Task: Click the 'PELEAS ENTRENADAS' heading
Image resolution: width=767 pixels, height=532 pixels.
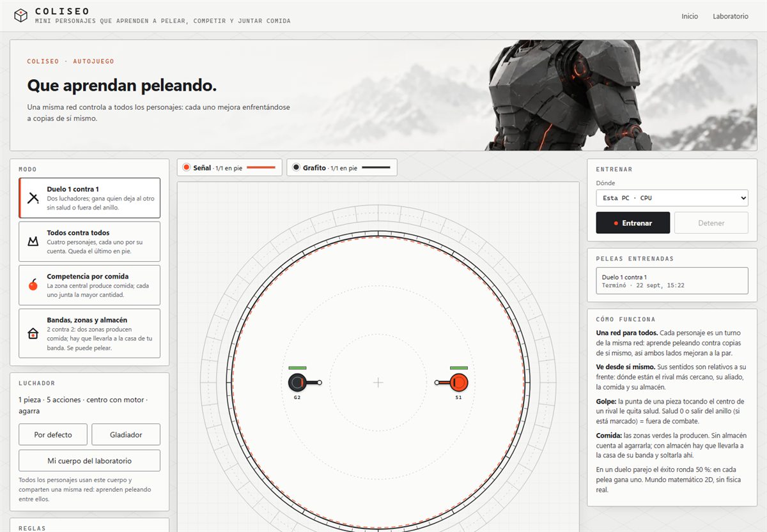Action: pos(635,259)
